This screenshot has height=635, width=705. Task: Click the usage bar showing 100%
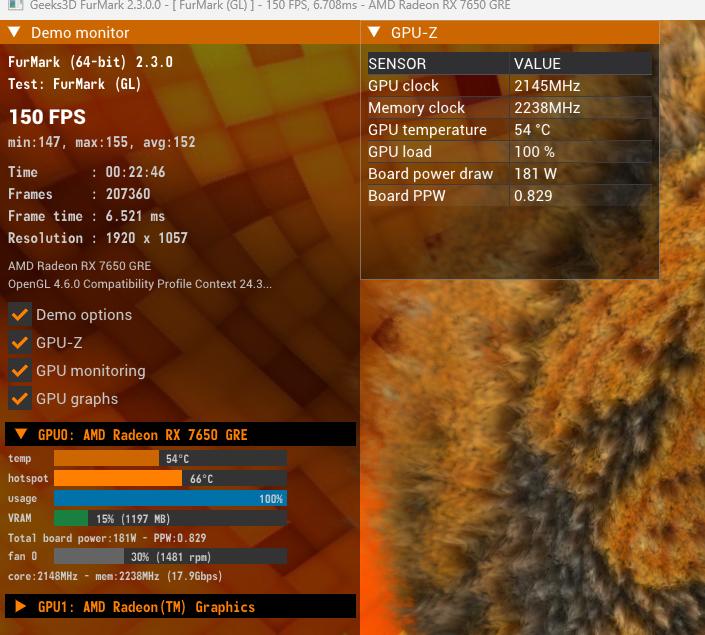pyautogui.click(x=170, y=498)
